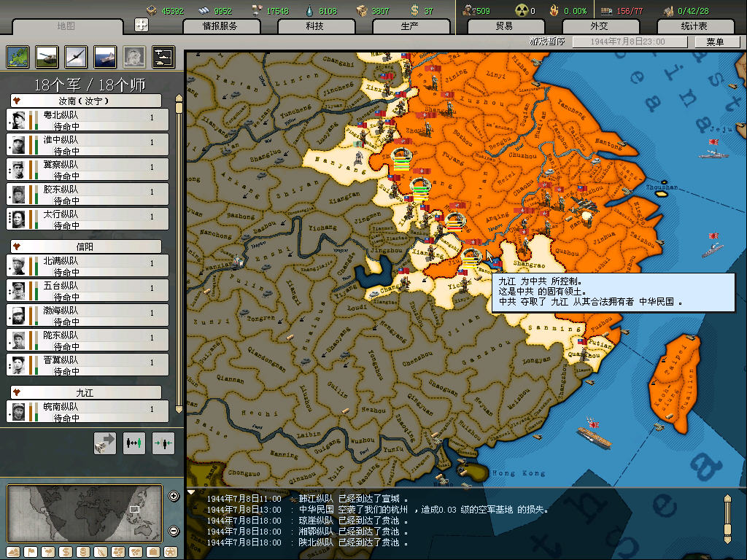Select the naval units warship icon

click(104, 56)
